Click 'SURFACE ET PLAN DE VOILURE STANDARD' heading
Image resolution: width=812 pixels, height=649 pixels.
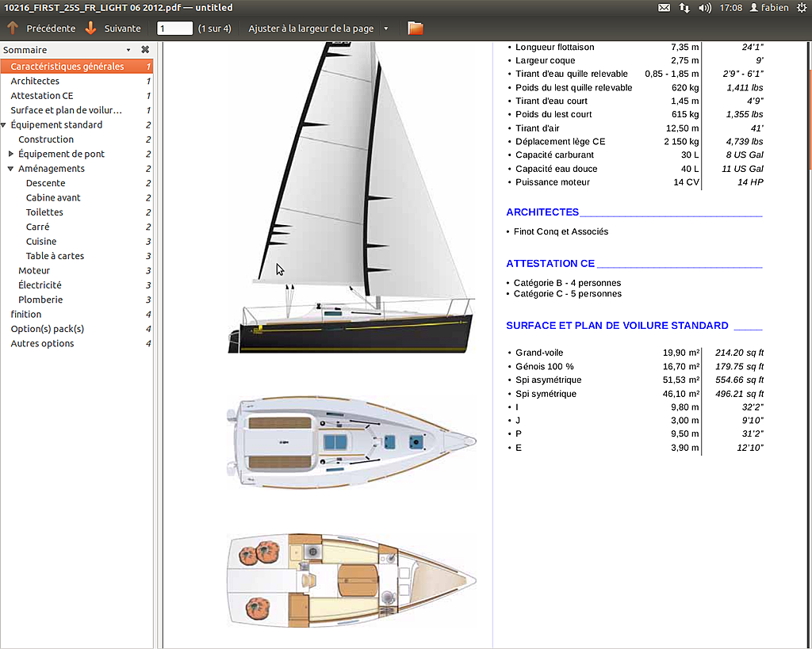pyautogui.click(x=617, y=326)
